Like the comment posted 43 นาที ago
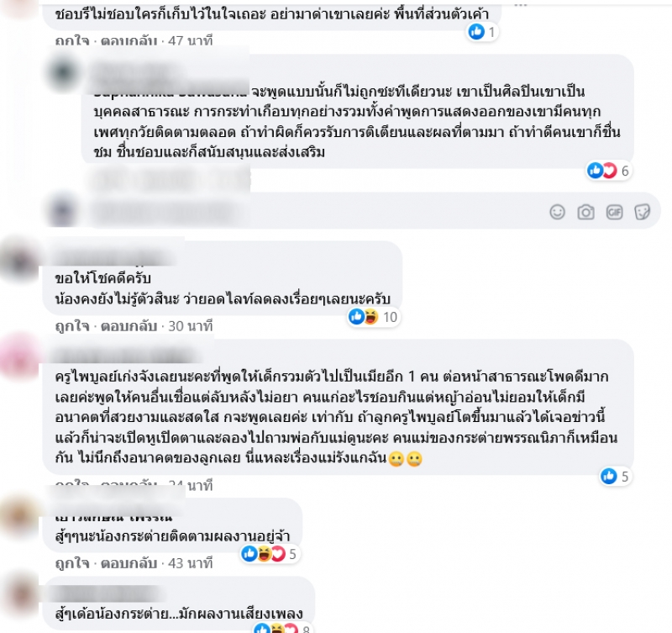 pos(72,563)
